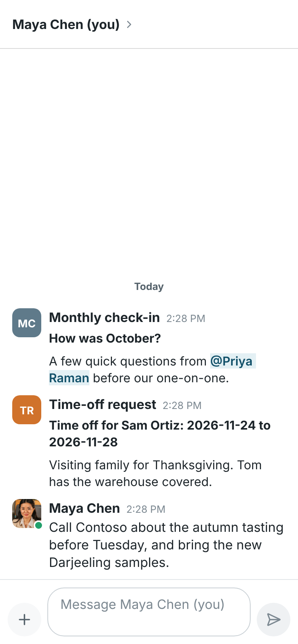Click the Monthly check-in 2:28 PM timestamp
This screenshot has height=644, width=298.
tap(186, 319)
